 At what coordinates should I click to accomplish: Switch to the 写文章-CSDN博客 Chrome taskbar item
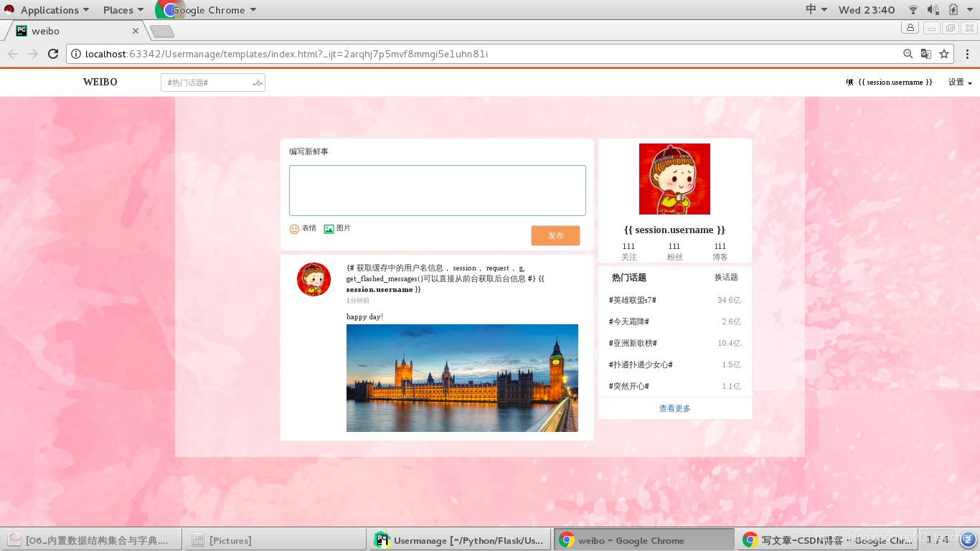pyautogui.click(x=827, y=540)
